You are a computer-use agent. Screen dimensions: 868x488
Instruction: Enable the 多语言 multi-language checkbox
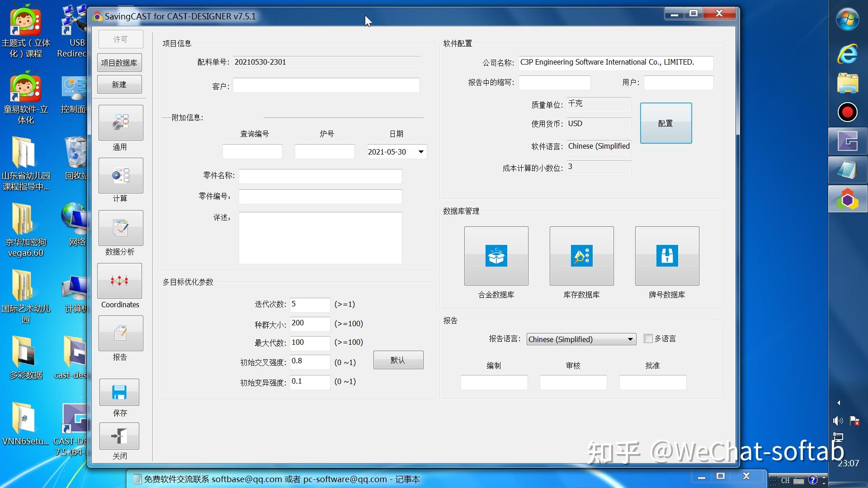pyautogui.click(x=648, y=338)
